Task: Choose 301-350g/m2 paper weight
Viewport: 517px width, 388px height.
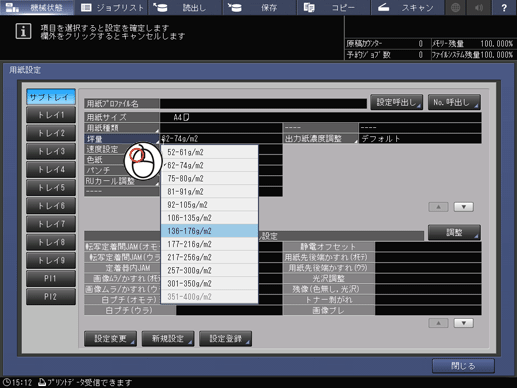Action: coord(209,284)
